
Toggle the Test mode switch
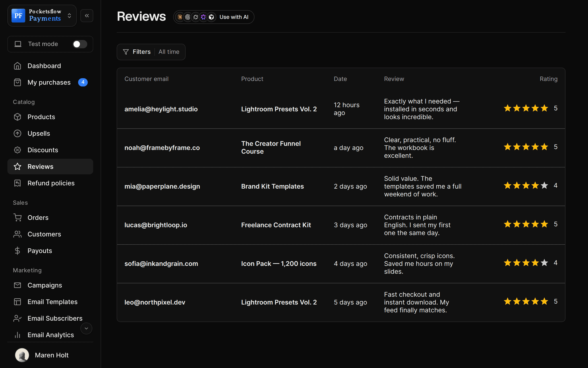pyautogui.click(x=80, y=44)
